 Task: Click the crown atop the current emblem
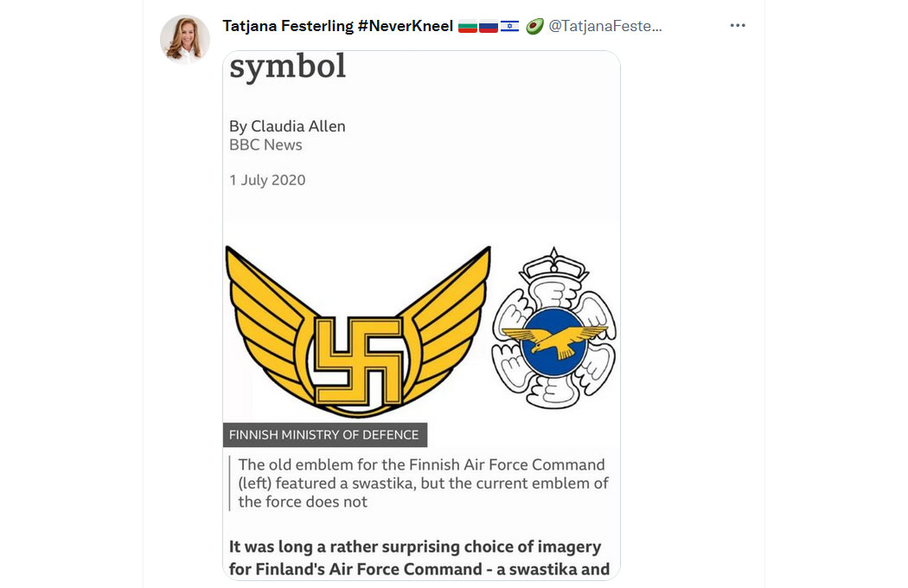tap(553, 264)
